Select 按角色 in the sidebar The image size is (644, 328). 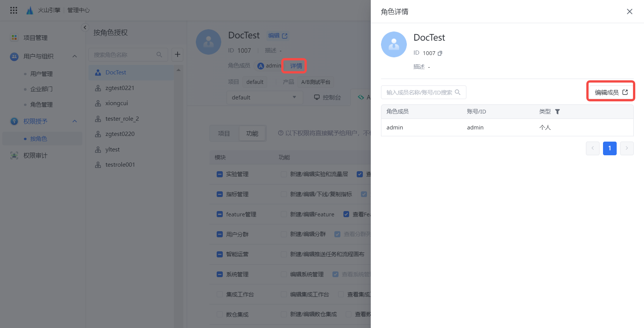(x=43, y=139)
